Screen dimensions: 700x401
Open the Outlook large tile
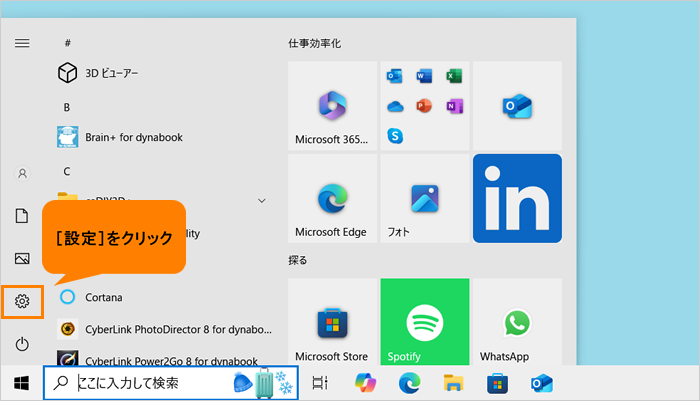pyautogui.click(x=517, y=106)
